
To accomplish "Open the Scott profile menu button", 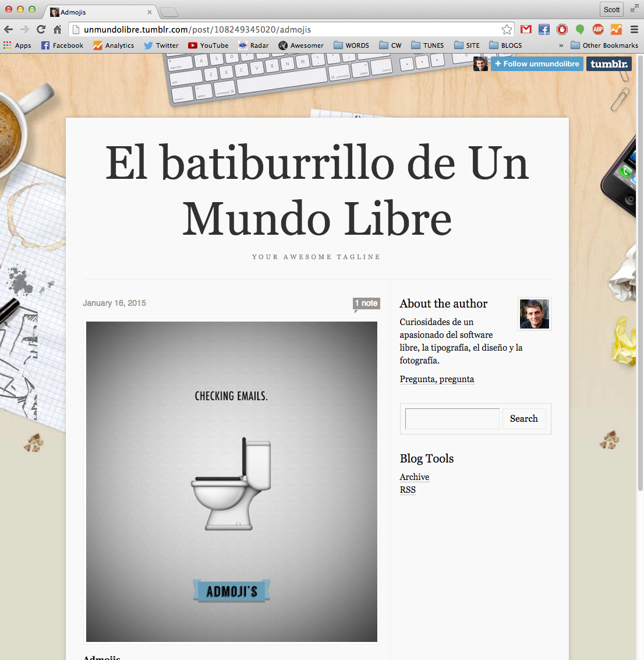I will [611, 9].
